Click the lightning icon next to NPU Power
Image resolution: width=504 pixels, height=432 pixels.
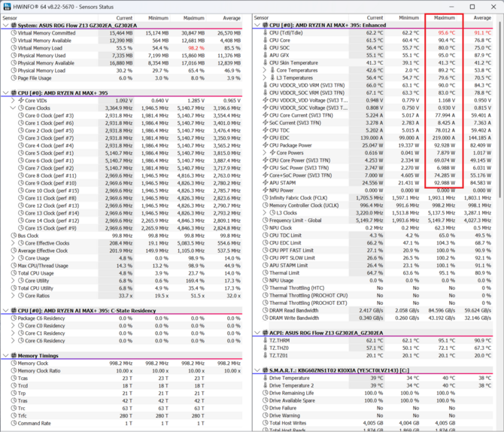[x=266, y=190]
